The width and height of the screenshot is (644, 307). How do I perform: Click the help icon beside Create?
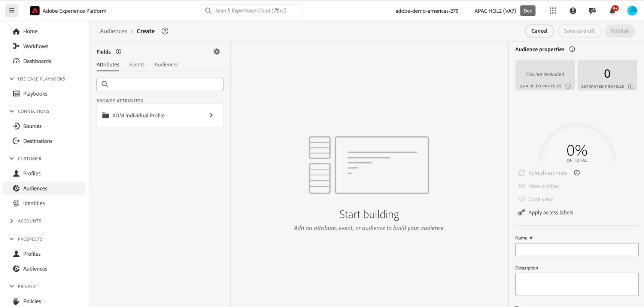coord(165,31)
